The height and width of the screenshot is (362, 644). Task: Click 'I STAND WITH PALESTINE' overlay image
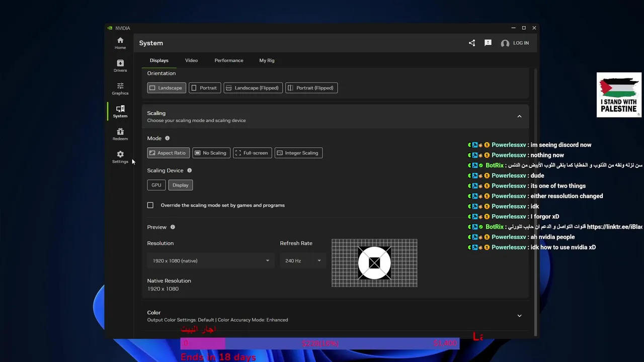pos(619,95)
